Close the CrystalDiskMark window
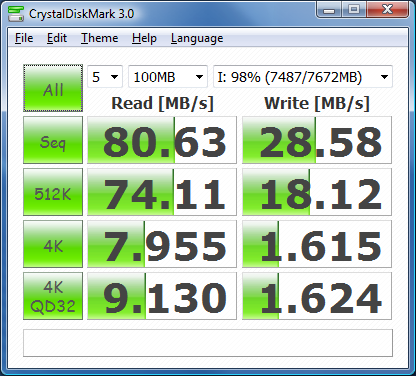This screenshot has width=416, height=376. point(387,10)
